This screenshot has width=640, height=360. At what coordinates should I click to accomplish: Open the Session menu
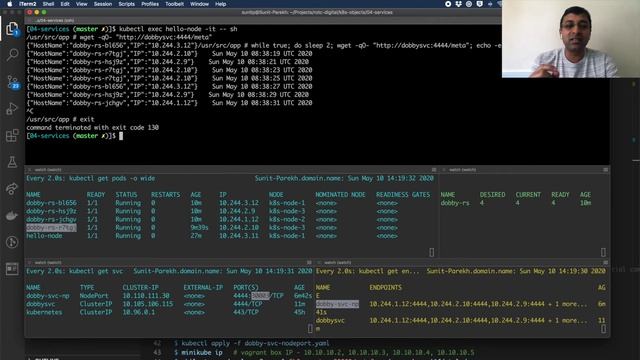(x=103, y=4)
